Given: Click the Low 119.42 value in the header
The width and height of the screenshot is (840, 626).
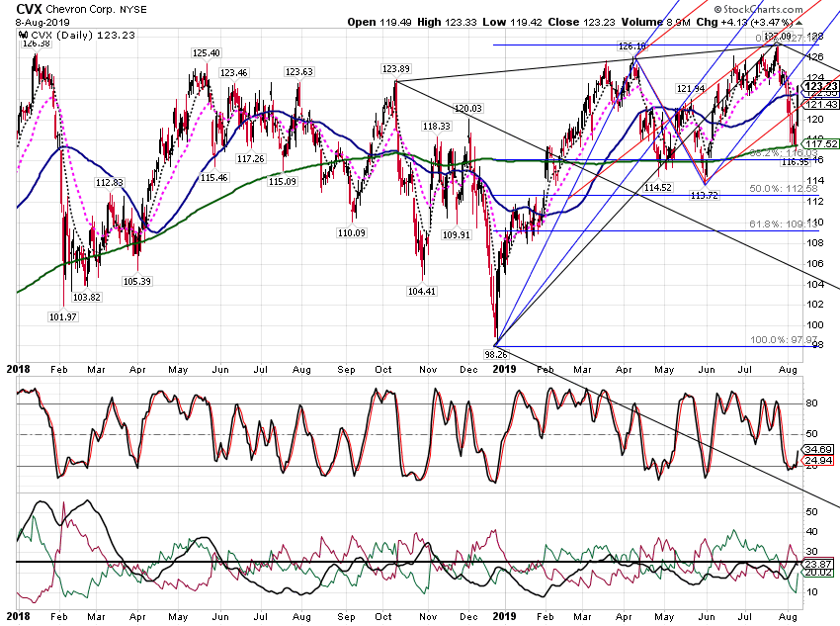Looking at the screenshot, I should [x=512, y=22].
